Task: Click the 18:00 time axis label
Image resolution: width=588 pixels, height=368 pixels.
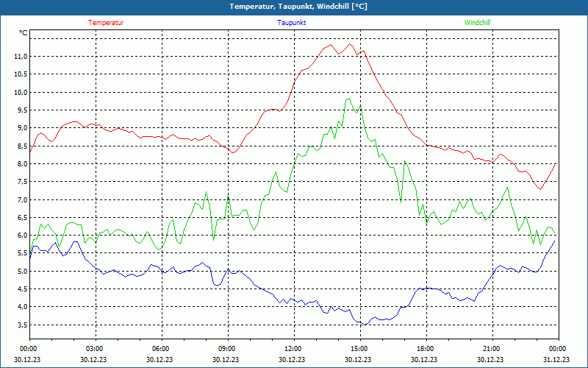Action: [426, 349]
